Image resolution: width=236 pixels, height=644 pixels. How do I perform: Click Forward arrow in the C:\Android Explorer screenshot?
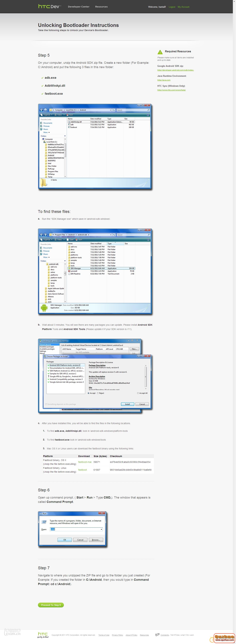point(45,110)
